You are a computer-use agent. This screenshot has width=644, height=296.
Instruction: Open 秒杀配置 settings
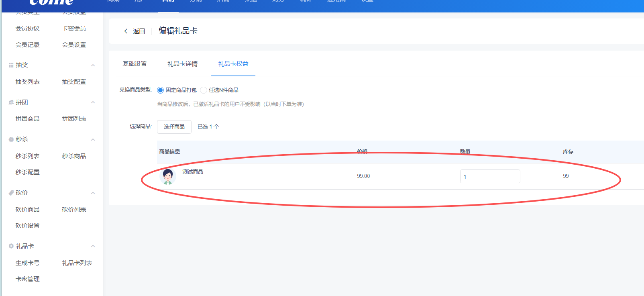pyautogui.click(x=27, y=172)
